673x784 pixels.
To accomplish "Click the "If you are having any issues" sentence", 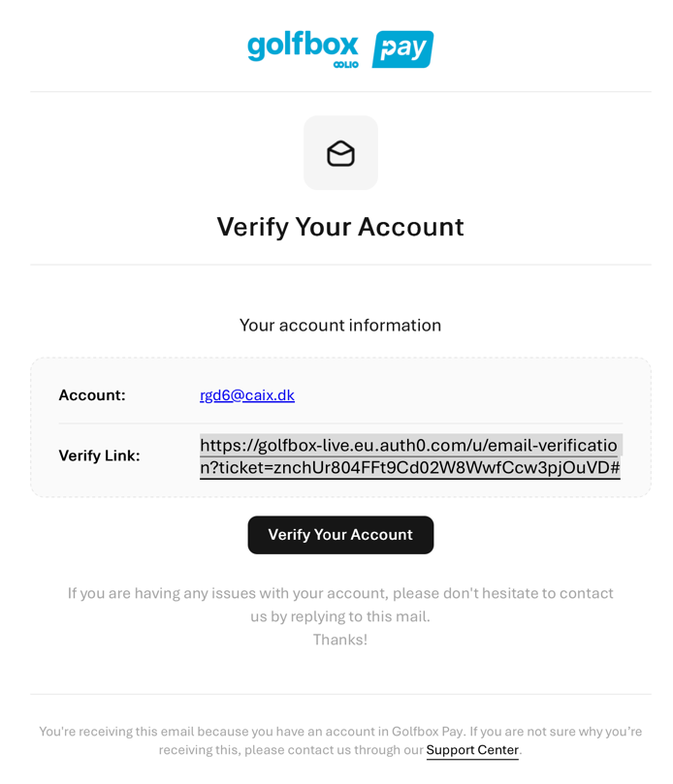I will coord(340,593).
